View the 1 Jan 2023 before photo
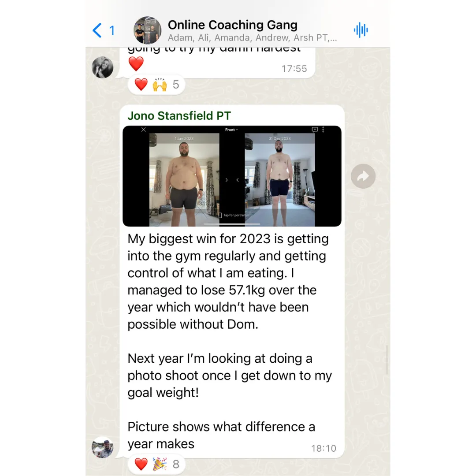Viewport: 476px width, 476px height. 184,180
